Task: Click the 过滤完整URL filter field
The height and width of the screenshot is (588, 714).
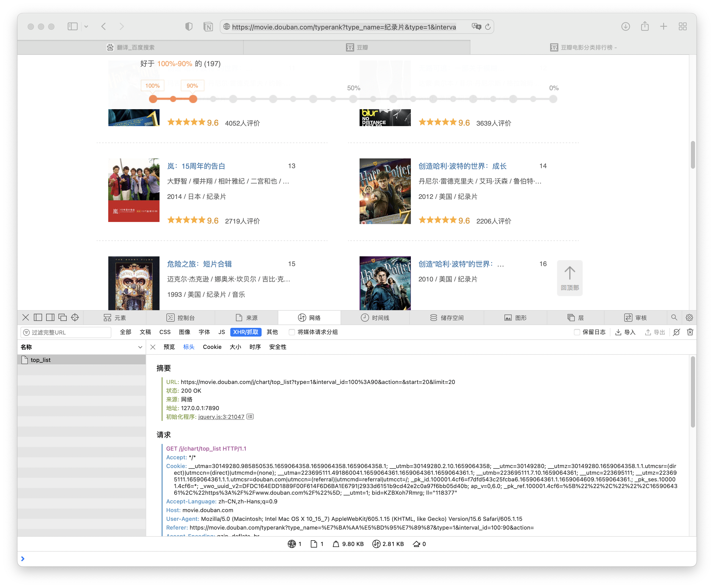Action: pos(66,332)
